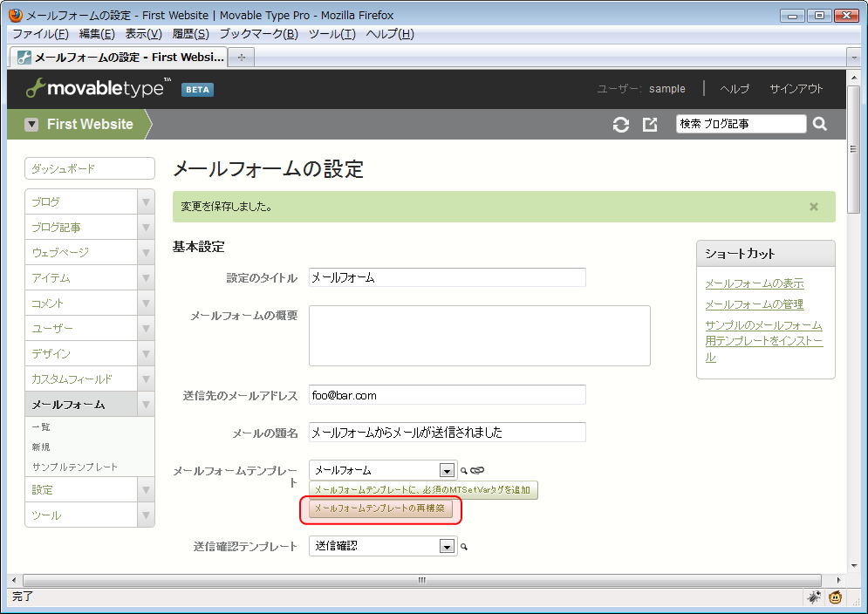Click the smiley icon in the status bar
868x614 pixels.
click(x=836, y=597)
